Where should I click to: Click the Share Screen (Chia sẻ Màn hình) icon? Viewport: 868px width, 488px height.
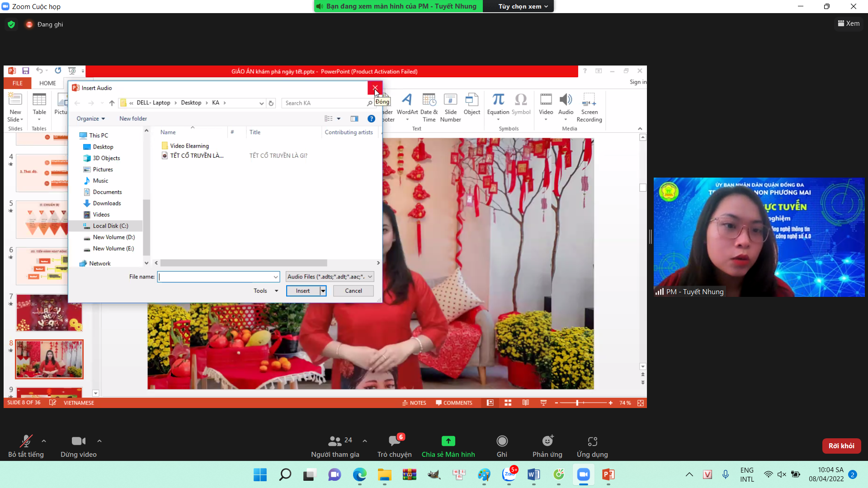[448, 441]
